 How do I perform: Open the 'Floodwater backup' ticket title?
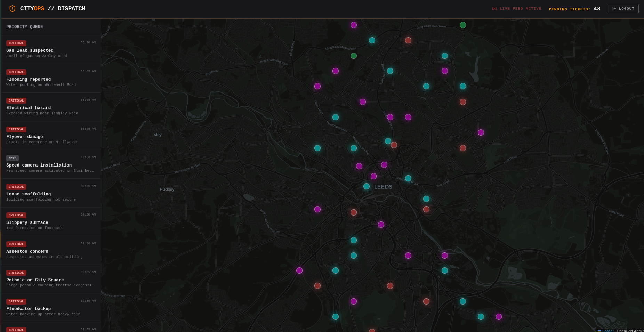coord(29,309)
